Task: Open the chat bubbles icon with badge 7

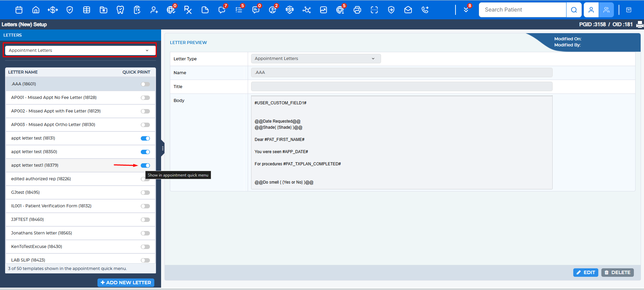Action: click(x=222, y=10)
